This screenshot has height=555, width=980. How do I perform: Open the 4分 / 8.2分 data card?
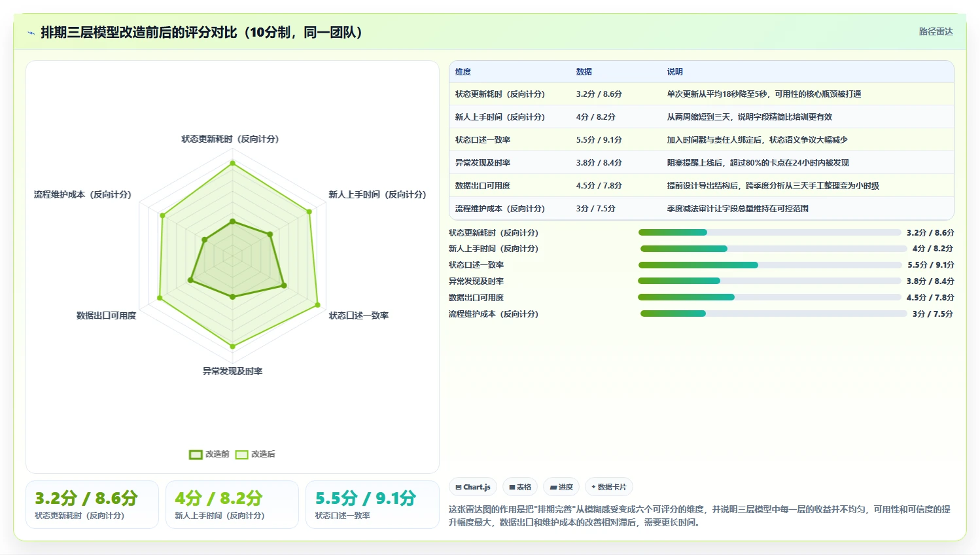232,505
